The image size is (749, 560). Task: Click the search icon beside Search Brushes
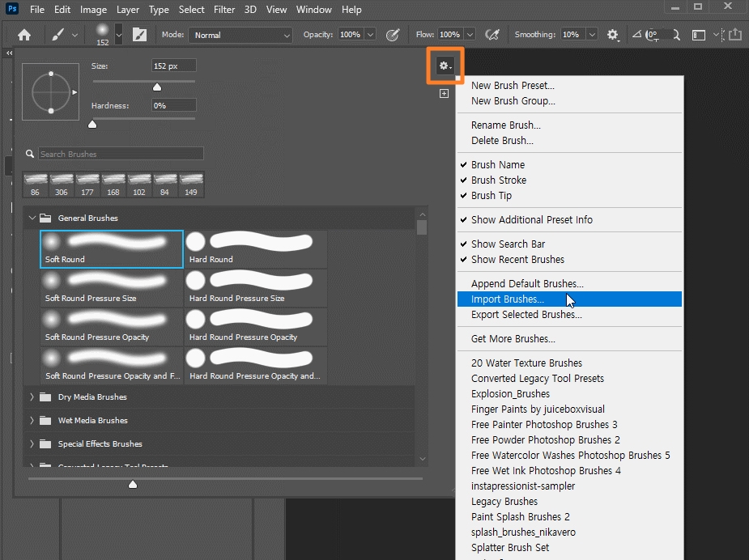click(30, 154)
